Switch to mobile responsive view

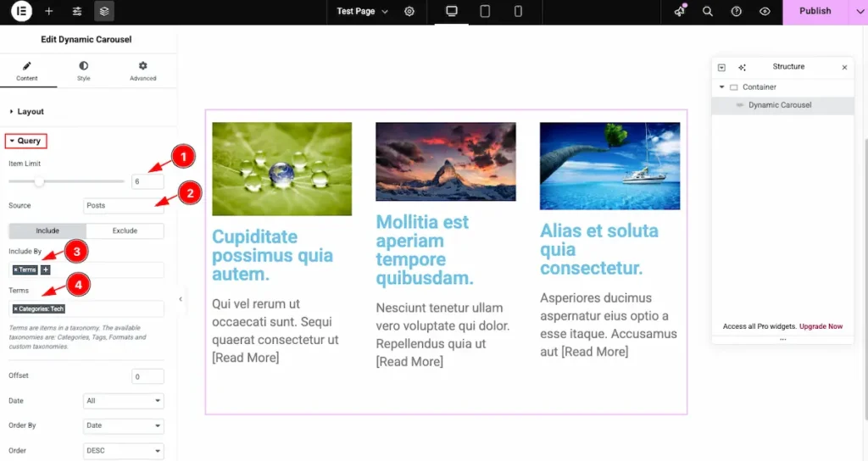[518, 12]
